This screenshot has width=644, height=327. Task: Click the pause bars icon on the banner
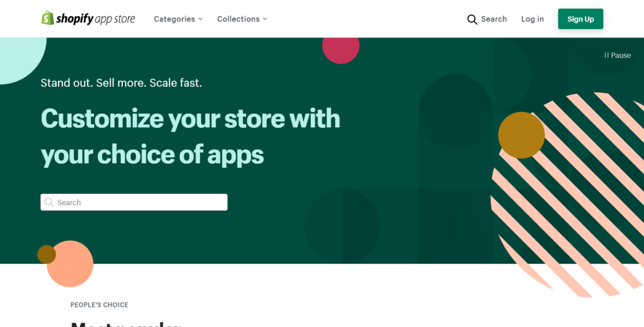click(606, 55)
